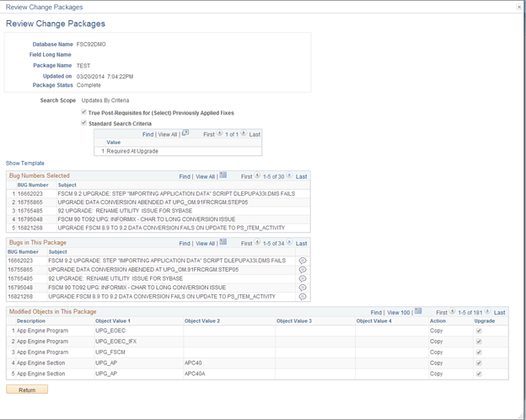Select Search Scope 'Updates By Criteria' text
The width and height of the screenshot is (526, 420).
105,100
